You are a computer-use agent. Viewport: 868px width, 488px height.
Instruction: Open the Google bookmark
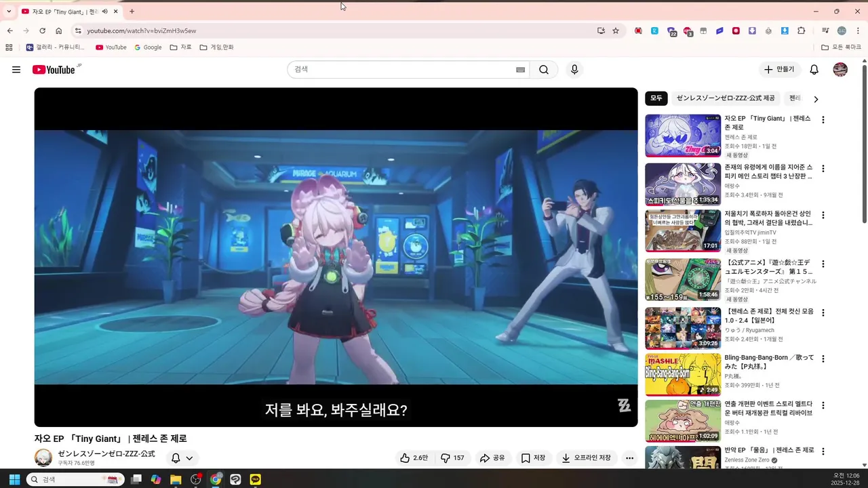coord(148,47)
